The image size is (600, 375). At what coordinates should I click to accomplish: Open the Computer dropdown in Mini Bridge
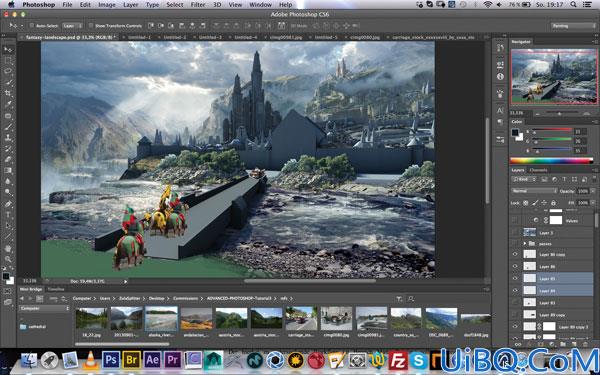point(44,308)
